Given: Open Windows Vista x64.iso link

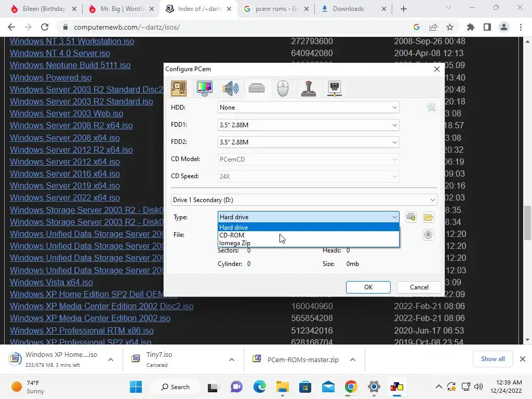Looking at the screenshot, I should (51, 282).
